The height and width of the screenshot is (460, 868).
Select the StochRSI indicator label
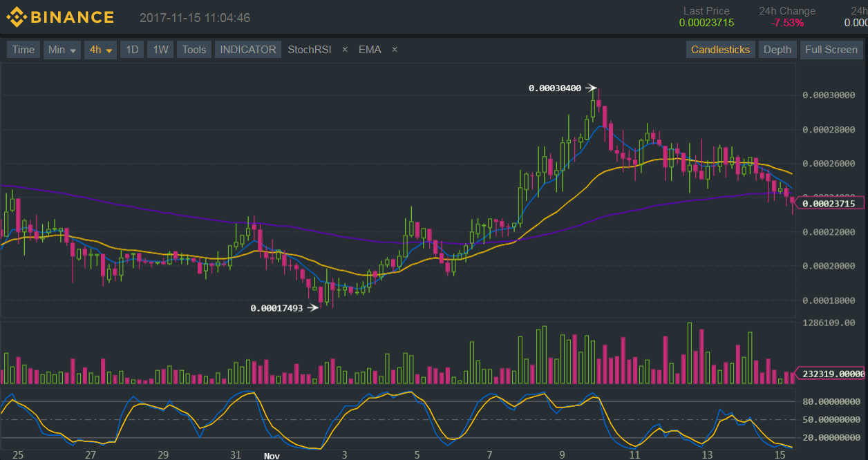click(x=310, y=50)
